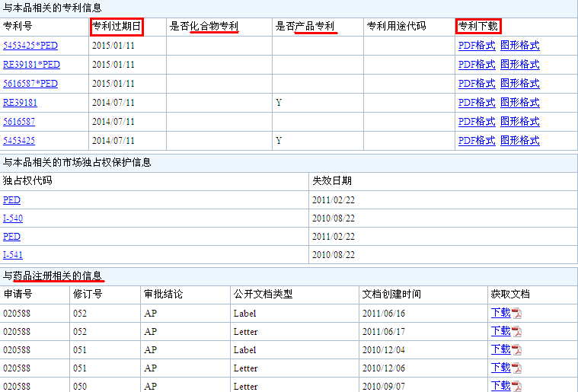
Task: Click the 专利过期日 column header
Action: [x=117, y=27]
